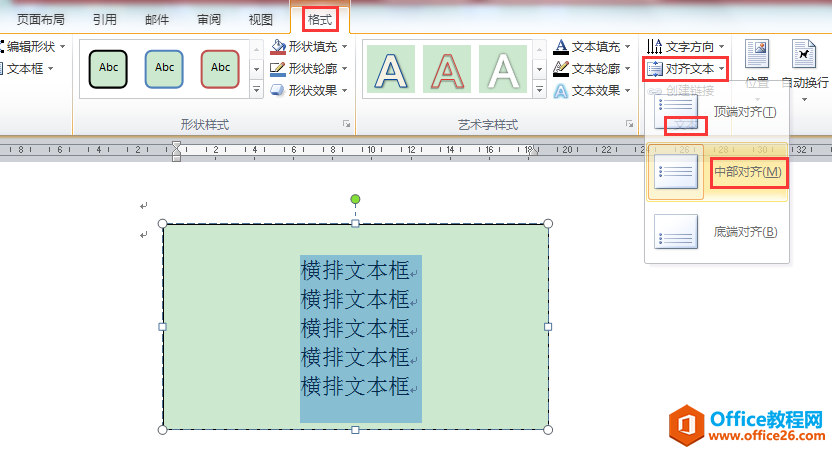Open 文字方向 text direction menu

click(x=686, y=47)
